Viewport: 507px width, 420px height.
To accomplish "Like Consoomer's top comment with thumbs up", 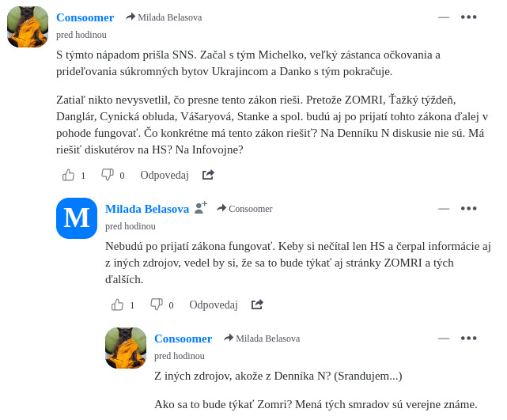I will (69, 175).
